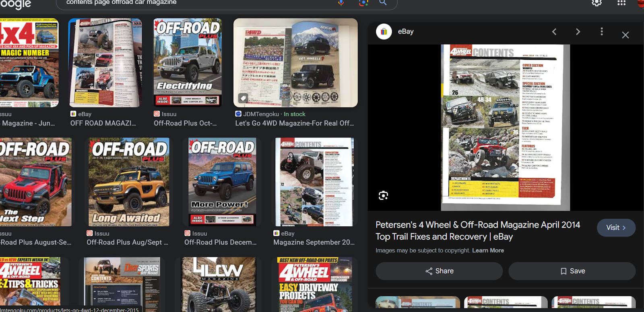Open the Off-Road Plus Electrifying cover thumbnail

coord(188,62)
